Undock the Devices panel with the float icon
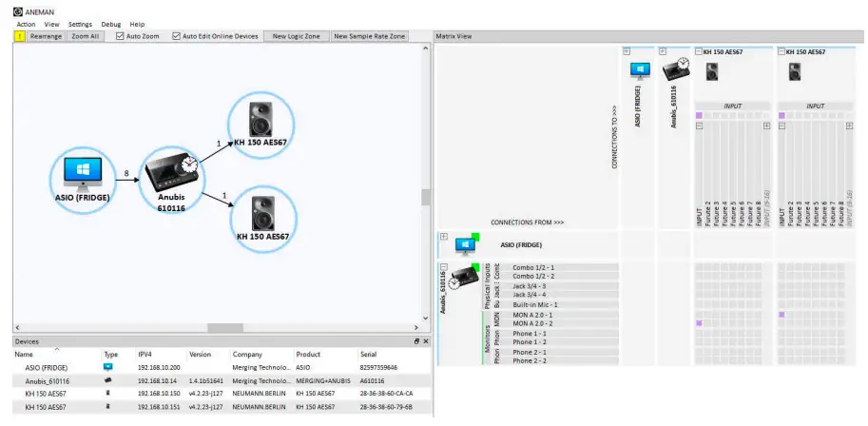Image resolution: width=868 pixels, height=426 pixels. (x=416, y=341)
